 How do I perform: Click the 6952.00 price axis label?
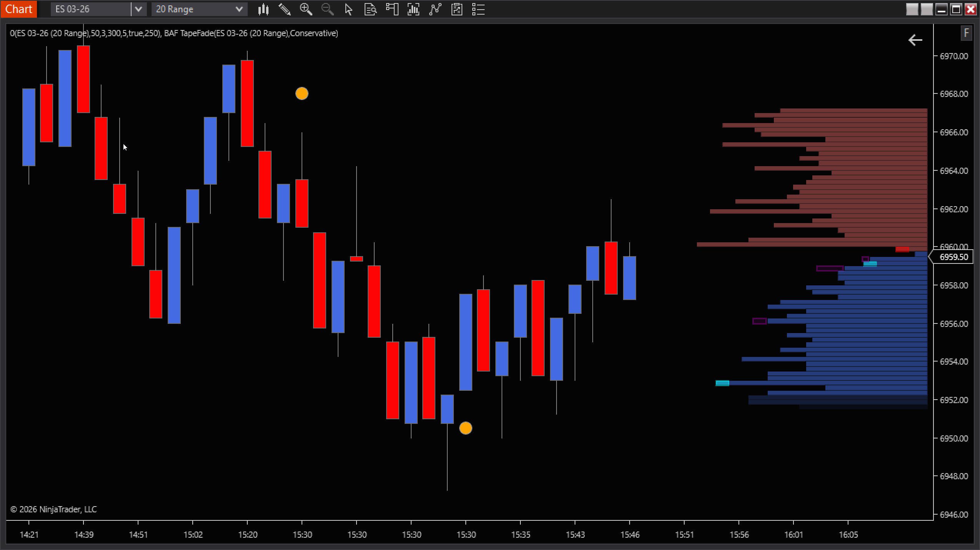954,400
